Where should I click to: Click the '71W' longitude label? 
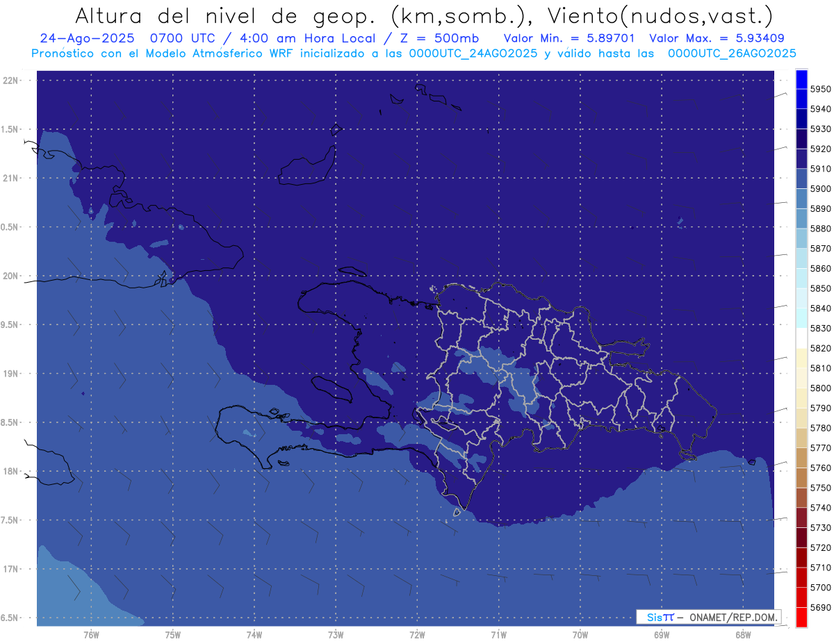point(498,635)
